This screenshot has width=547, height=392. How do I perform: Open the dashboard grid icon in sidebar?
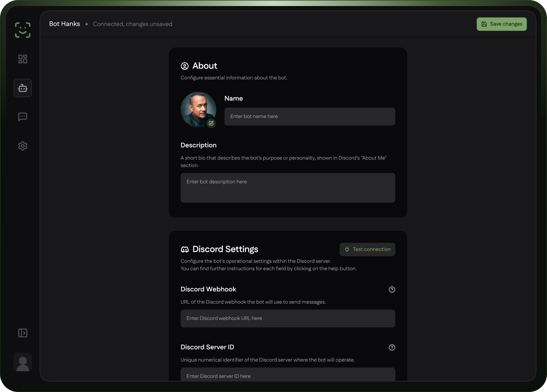[x=23, y=59]
